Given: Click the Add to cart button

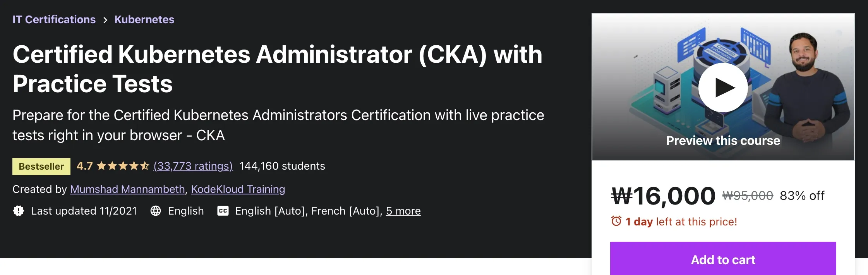Looking at the screenshot, I should click(x=723, y=260).
